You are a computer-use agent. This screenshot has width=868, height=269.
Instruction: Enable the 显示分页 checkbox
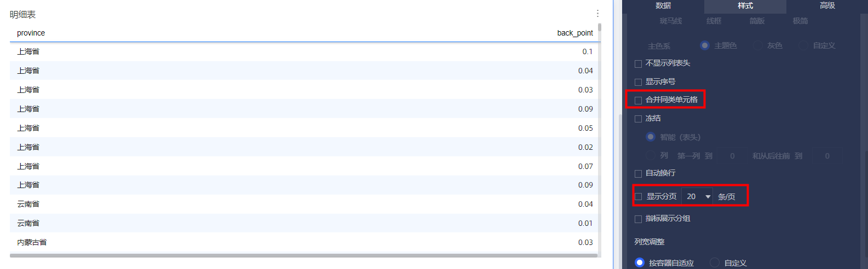point(638,197)
